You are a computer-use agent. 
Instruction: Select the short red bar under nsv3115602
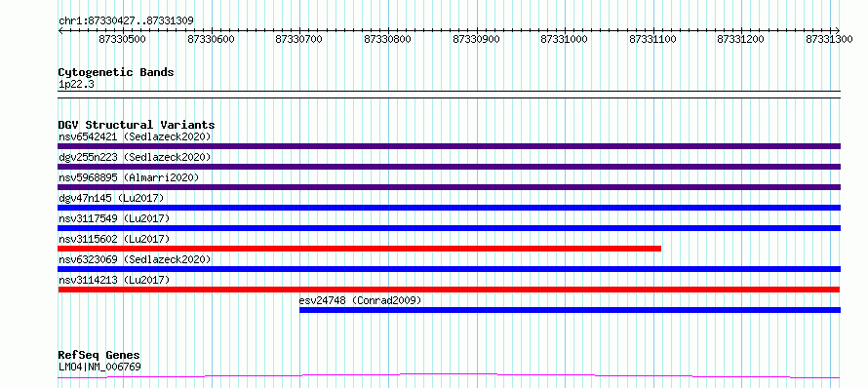(x=359, y=249)
